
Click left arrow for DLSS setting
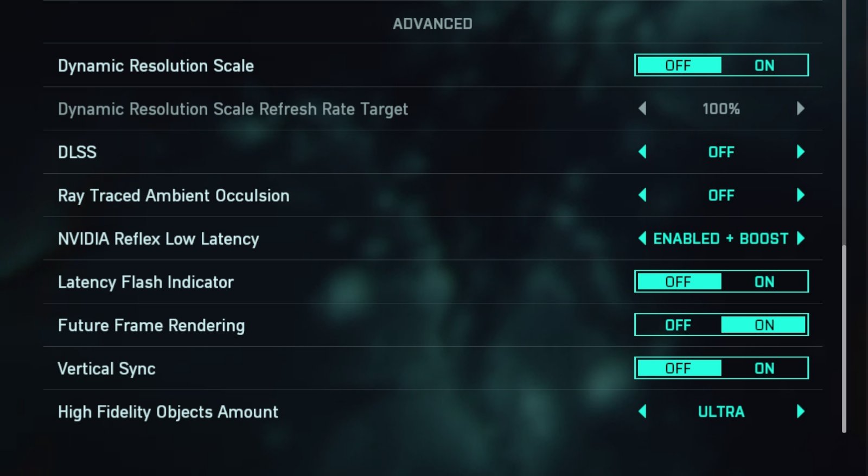tap(642, 152)
